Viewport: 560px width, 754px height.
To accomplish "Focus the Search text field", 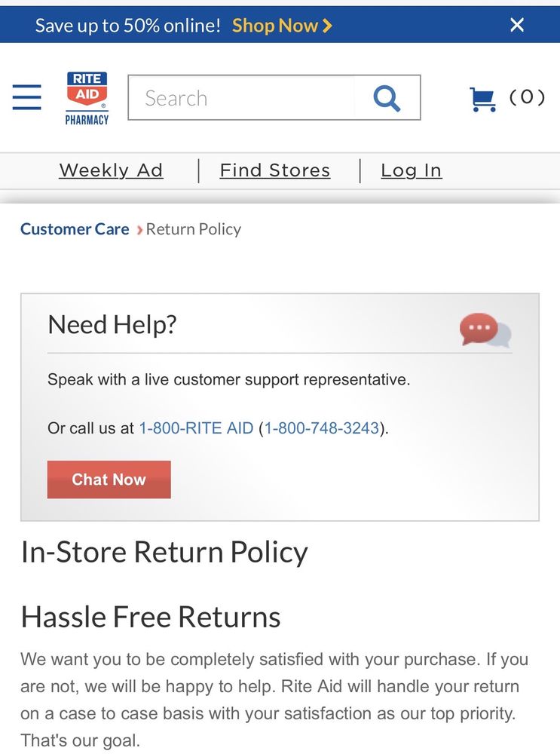I will pos(241,98).
